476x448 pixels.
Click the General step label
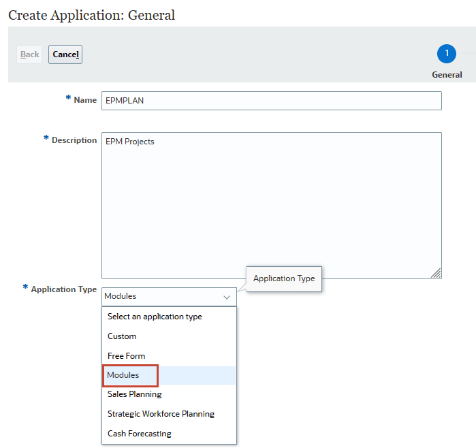coord(447,75)
